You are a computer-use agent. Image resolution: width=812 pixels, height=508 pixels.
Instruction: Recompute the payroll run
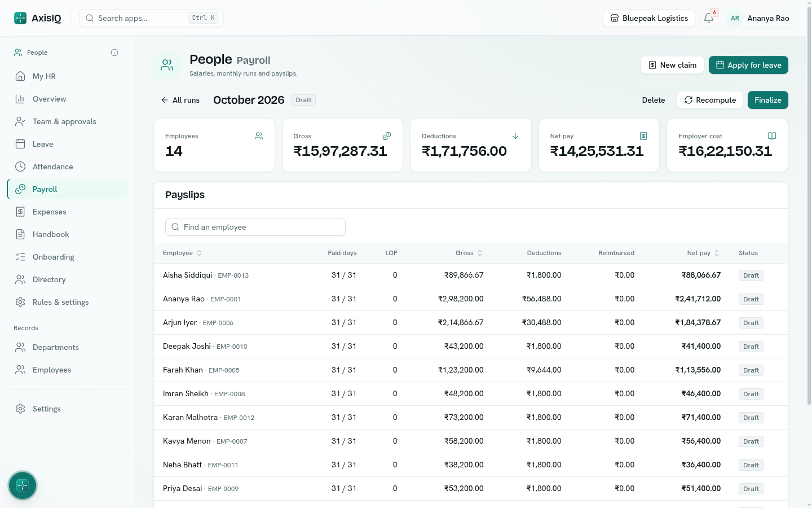click(x=710, y=100)
